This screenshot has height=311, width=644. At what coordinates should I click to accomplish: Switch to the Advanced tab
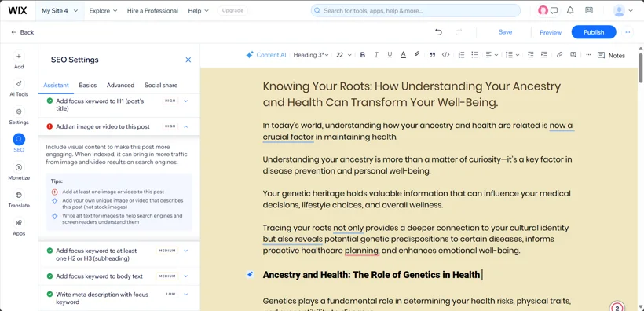(x=120, y=86)
